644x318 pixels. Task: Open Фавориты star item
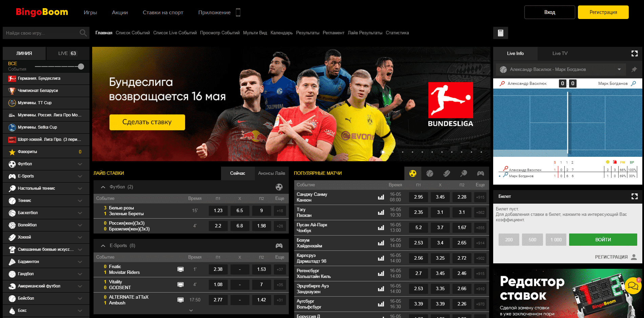click(46, 152)
